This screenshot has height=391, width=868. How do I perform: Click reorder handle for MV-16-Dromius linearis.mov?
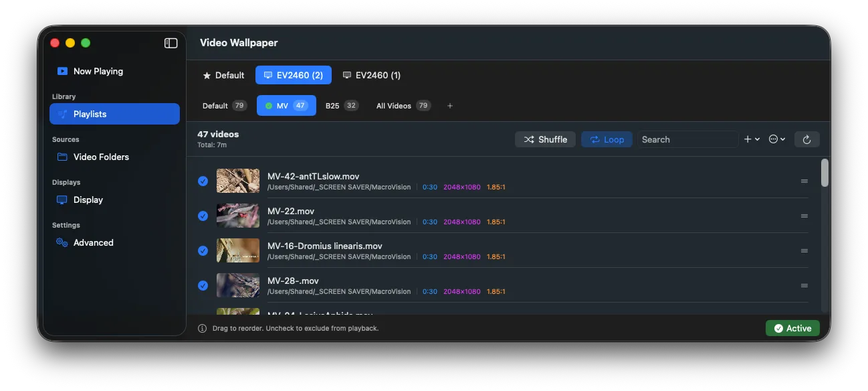coord(804,250)
